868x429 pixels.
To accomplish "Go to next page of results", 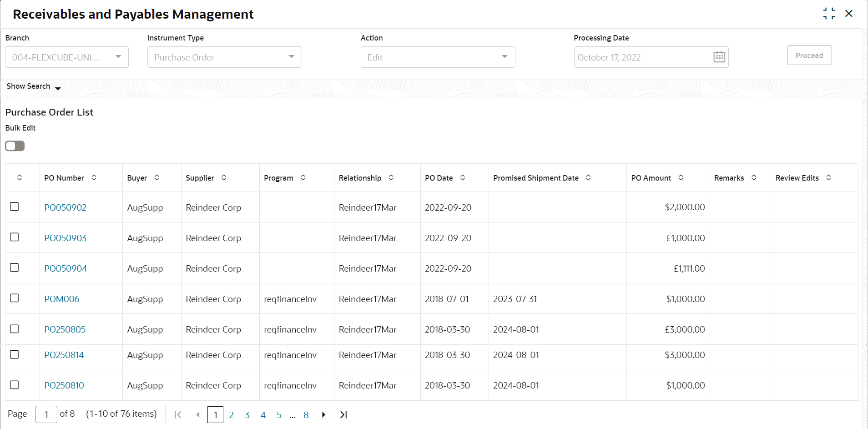I will (x=323, y=414).
